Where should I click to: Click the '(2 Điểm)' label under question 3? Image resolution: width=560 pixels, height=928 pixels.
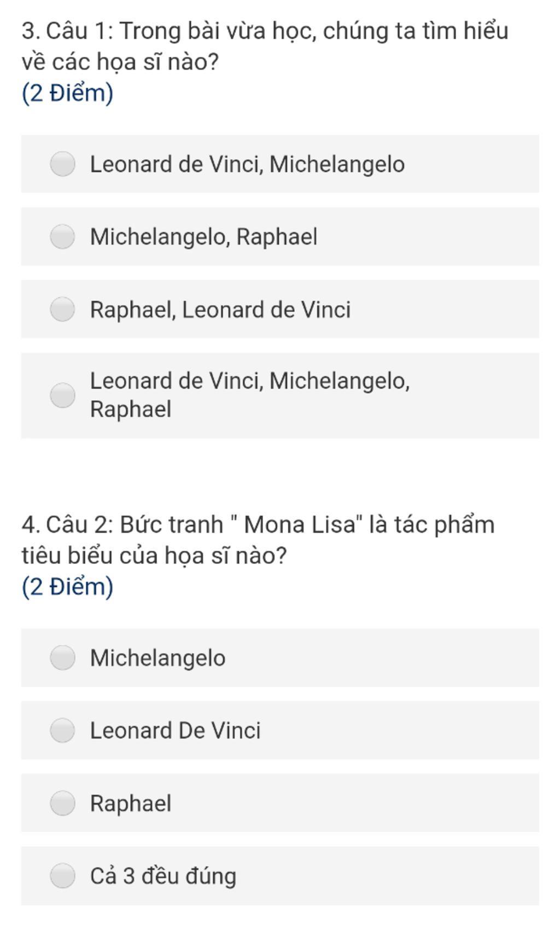point(67,93)
